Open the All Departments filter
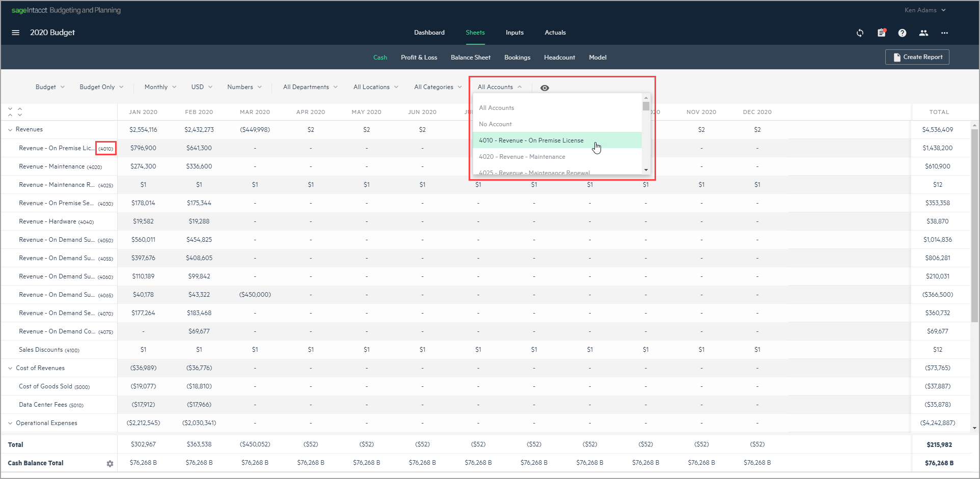 point(310,87)
